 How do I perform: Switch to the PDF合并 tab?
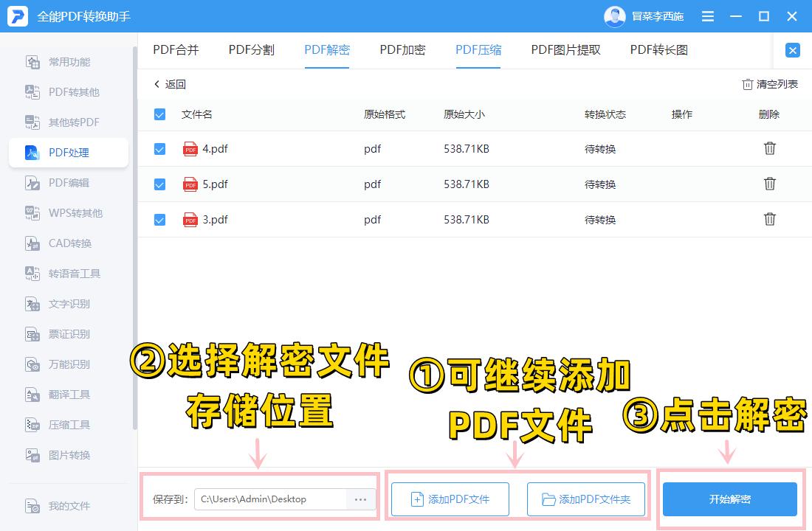(176, 49)
